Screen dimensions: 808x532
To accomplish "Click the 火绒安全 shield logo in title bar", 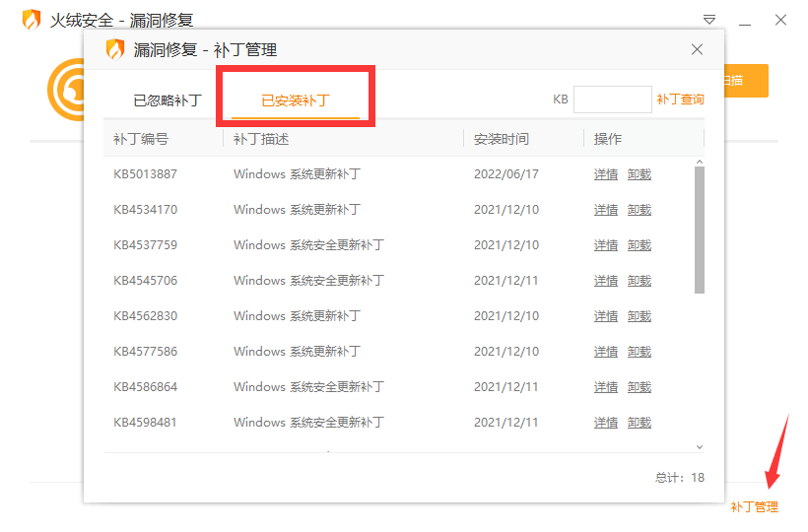I will pos(32,20).
